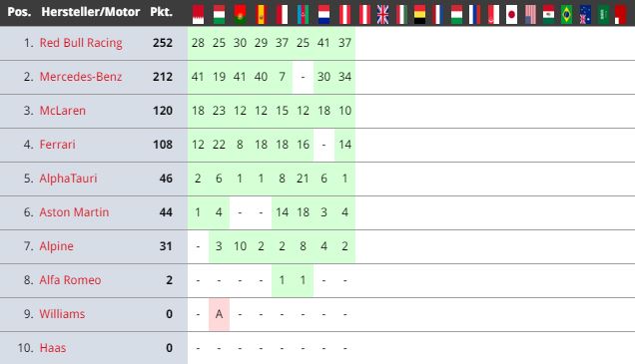
Task: Open the Red Bull Racing team link
Action: pyautogui.click(x=81, y=43)
